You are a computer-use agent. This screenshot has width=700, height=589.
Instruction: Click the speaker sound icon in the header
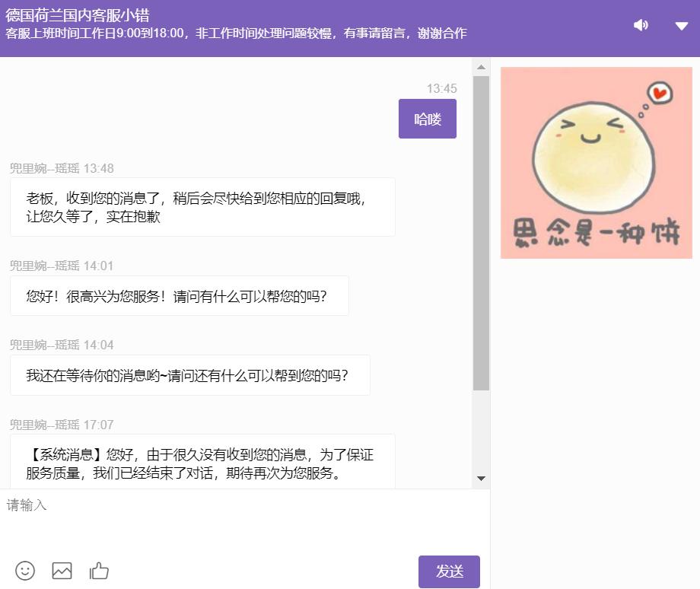point(641,24)
